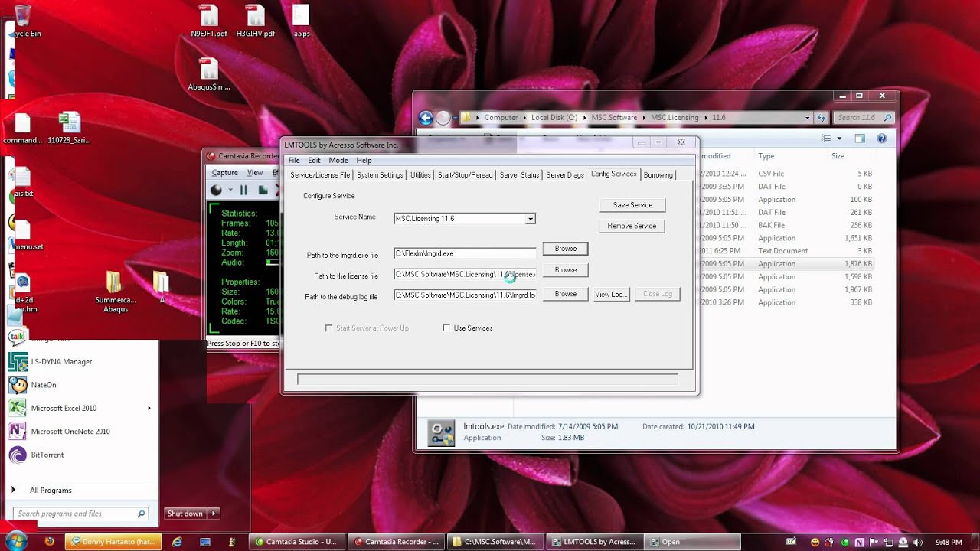Viewport: 980px width, 551px height.
Task: Browse for the debug log file path
Action: point(566,294)
